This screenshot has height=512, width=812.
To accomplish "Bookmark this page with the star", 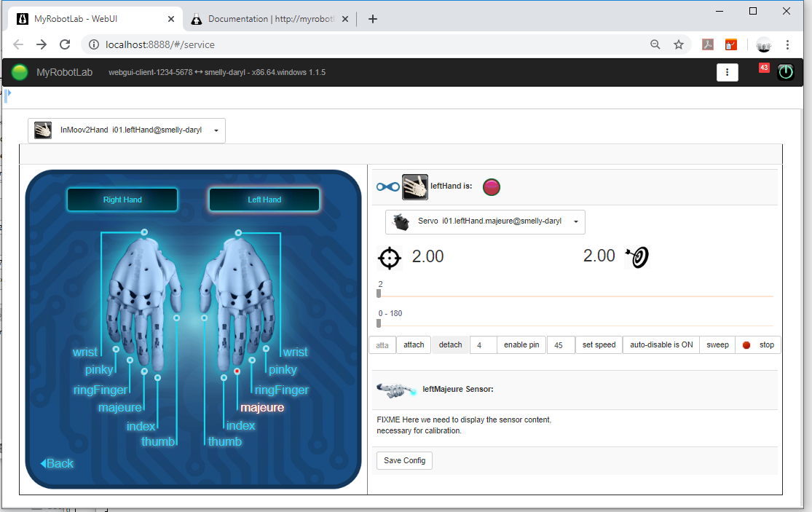I will point(679,44).
